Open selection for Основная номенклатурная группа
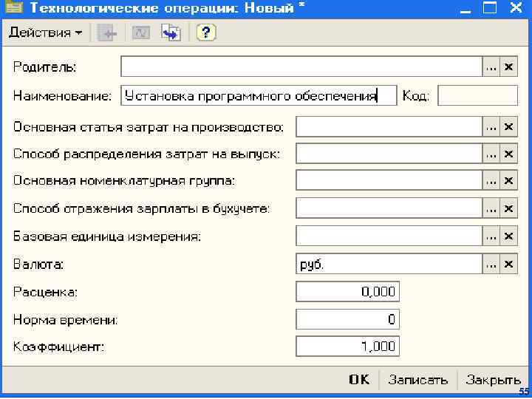This screenshot has width=532, height=399. (491, 180)
